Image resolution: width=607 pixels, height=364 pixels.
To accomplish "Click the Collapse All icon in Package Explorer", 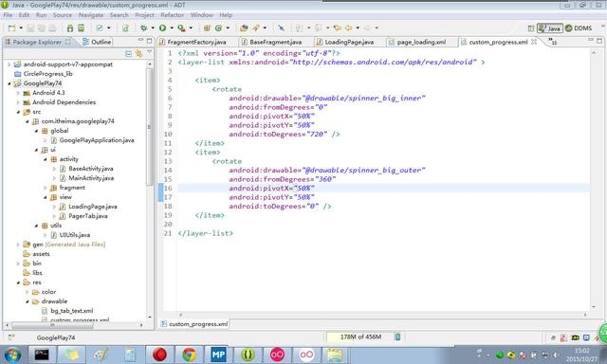I will tap(128, 53).
